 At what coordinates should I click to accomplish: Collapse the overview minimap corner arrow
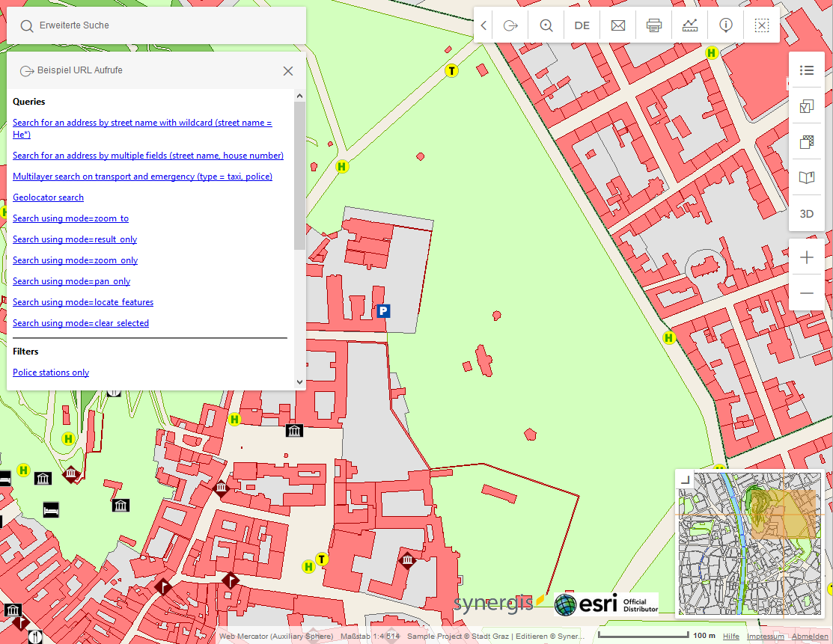(683, 478)
